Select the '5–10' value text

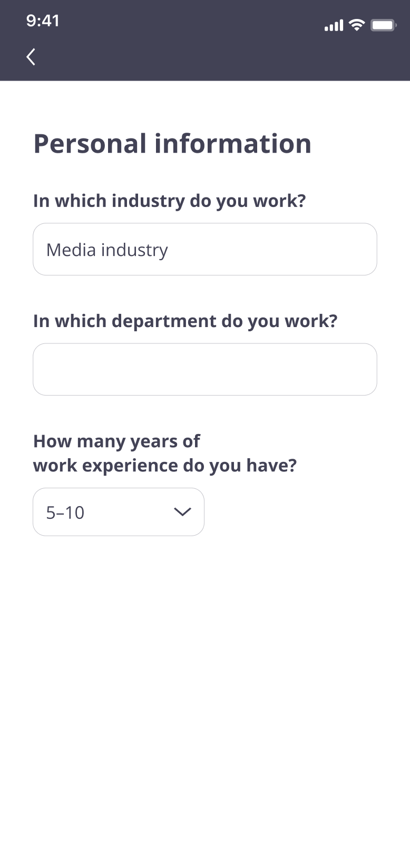(65, 512)
